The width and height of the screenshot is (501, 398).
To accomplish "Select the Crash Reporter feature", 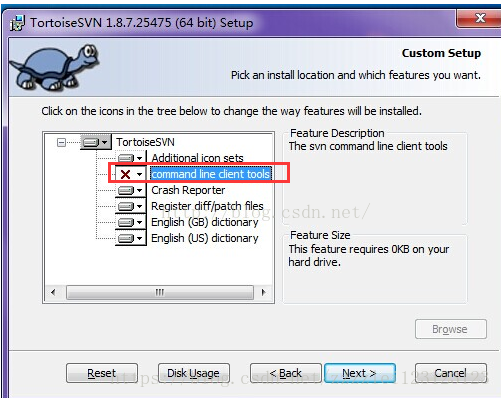I will click(188, 190).
